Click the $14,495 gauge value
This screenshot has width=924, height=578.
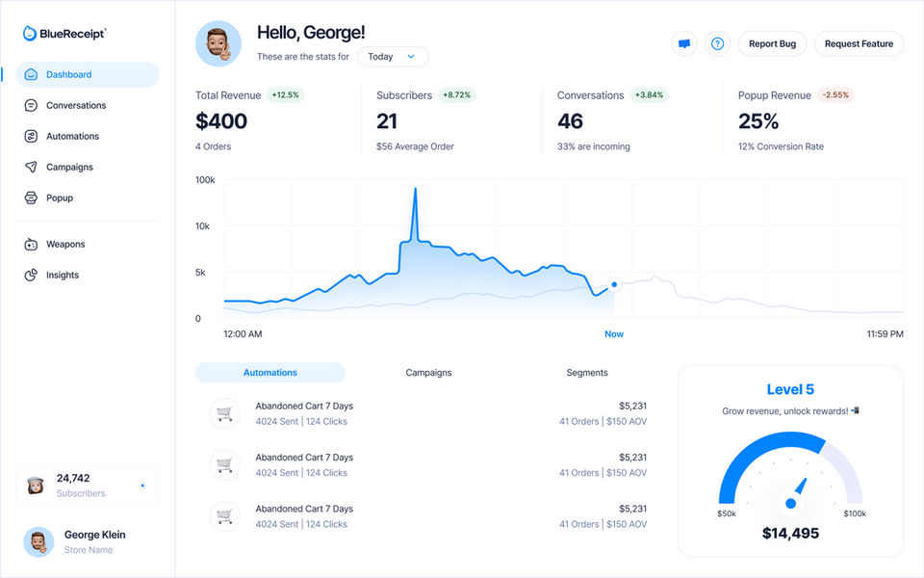pyautogui.click(x=790, y=533)
